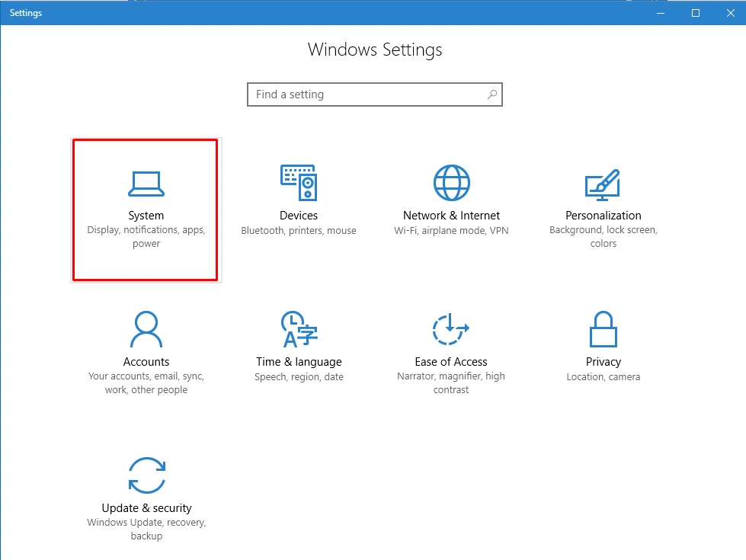This screenshot has width=746, height=560.
Task: Click the 'Bluetooth, printers, mouse' description
Action: point(299,230)
